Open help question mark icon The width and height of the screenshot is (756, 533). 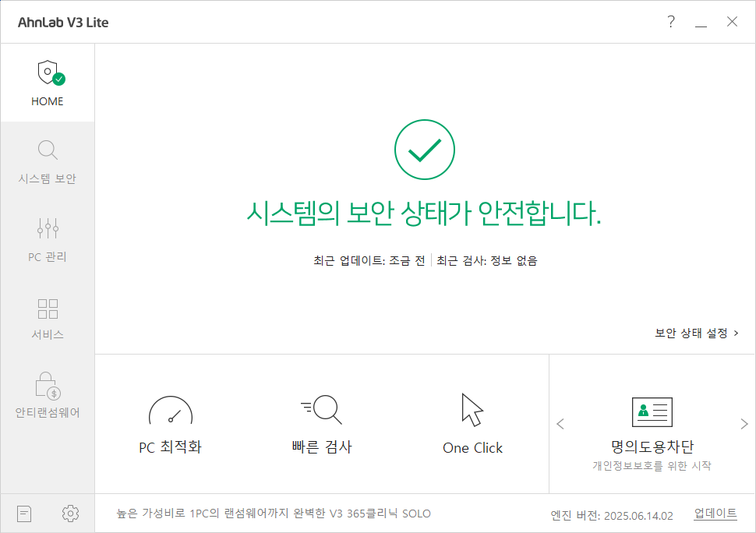pos(671,22)
